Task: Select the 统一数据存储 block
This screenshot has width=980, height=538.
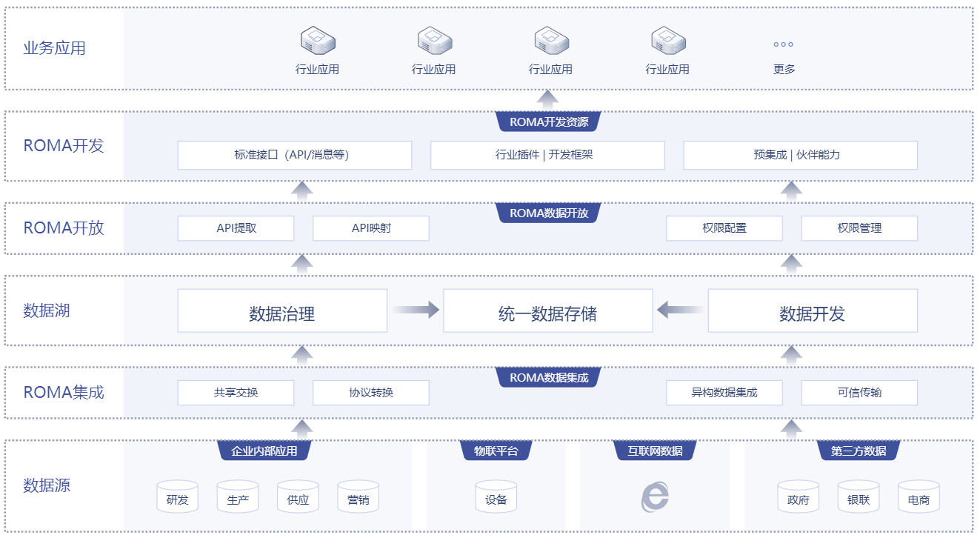Action: [548, 310]
